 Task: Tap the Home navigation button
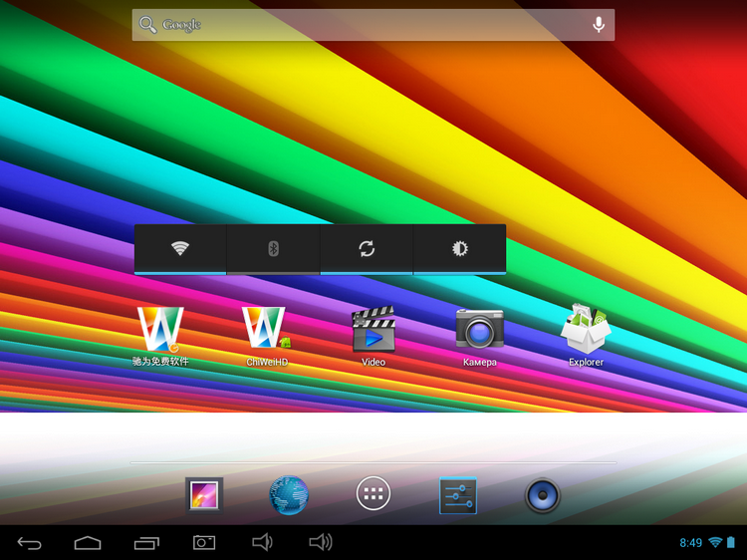pyautogui.click(x=88, y=543)
